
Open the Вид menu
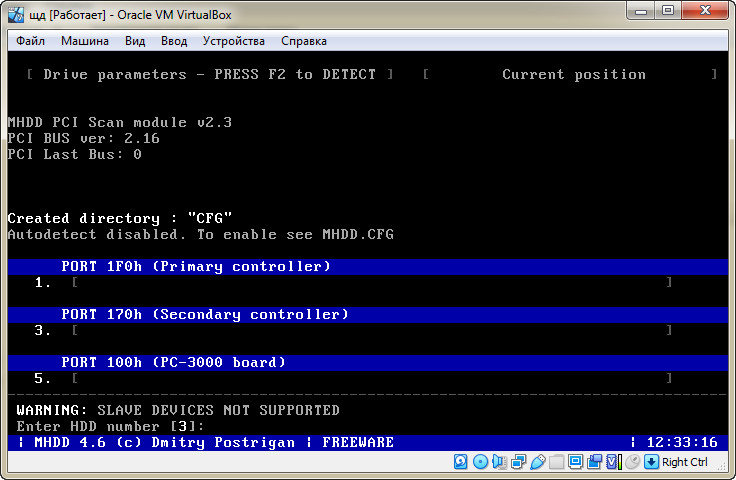(135, 41)
